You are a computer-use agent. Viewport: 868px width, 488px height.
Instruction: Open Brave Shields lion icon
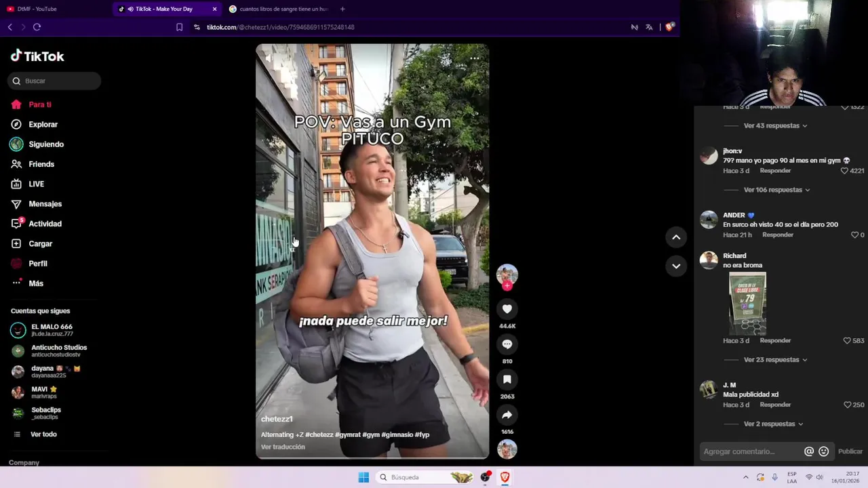click(x=669, y=27)
